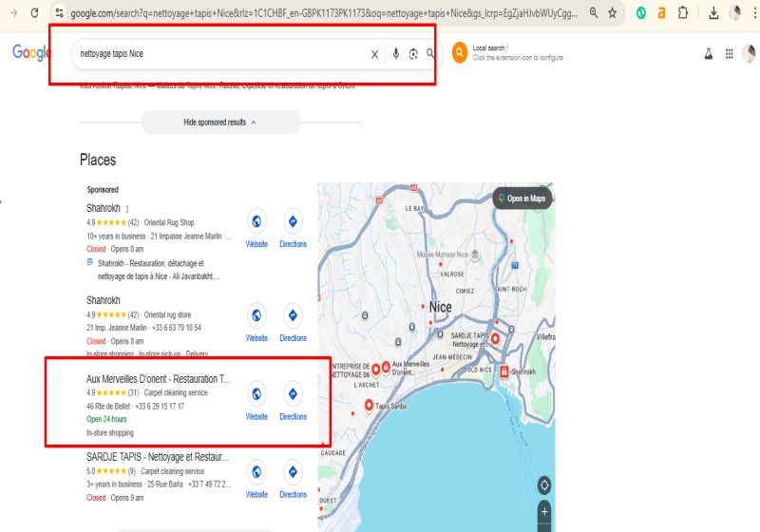760x532 pixels.
Task: Click the search field containing nettoyage tapis Nice
Action: pyautogui.click(x=218, y=54)
